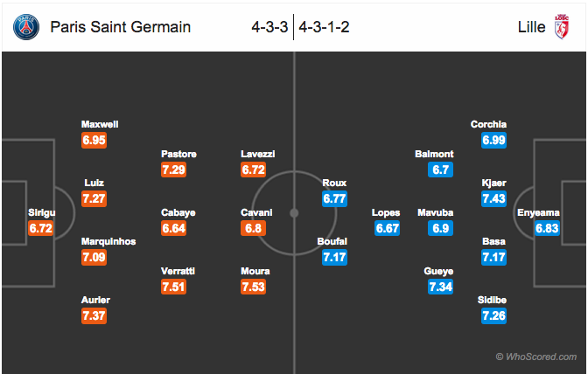Viewport: 588px width, 374px height.
Task: Select the 4-3-3 formation label
Action: click(269, 27)
